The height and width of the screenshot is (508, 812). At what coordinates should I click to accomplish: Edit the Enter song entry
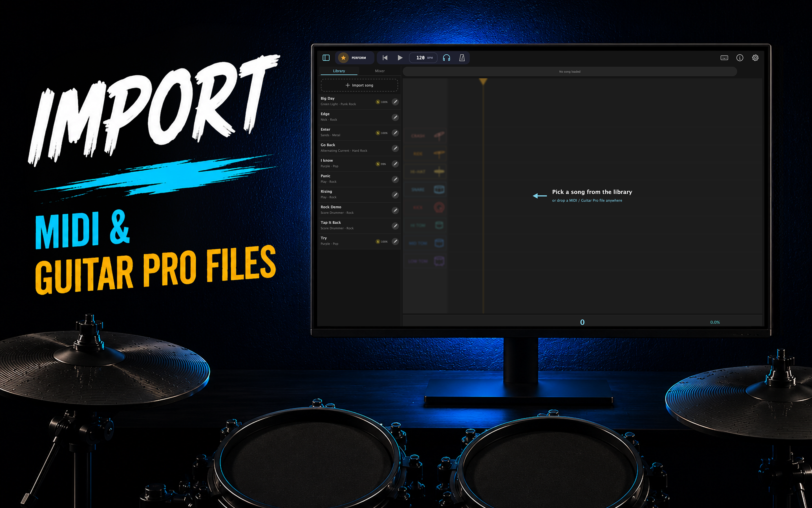pos(395,133)
